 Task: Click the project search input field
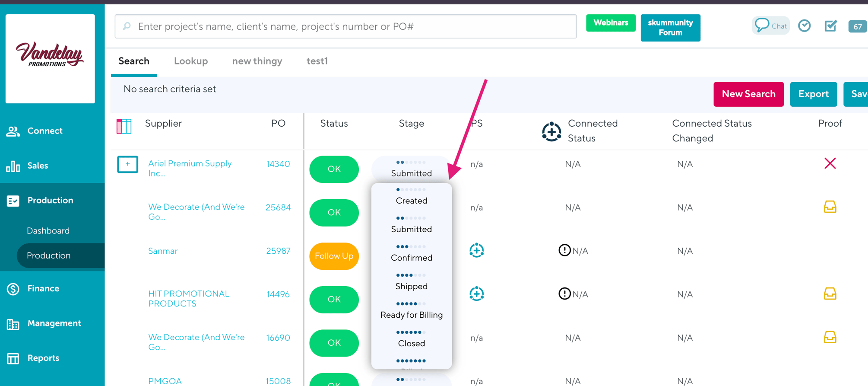(x=345, y=26)
